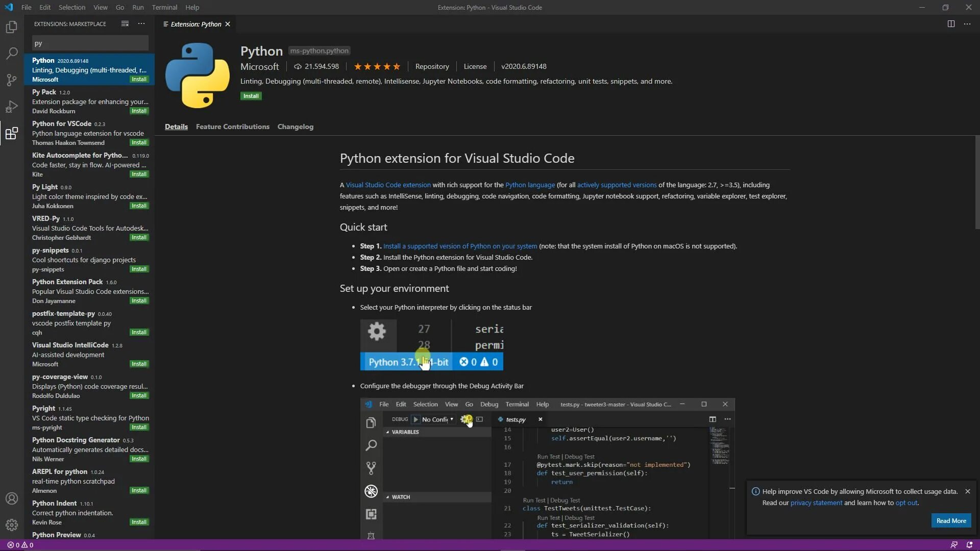Viewport: 980px width, 551px height.
Task: Click the Install button for Python extension
Action: (x=252, y=95)
